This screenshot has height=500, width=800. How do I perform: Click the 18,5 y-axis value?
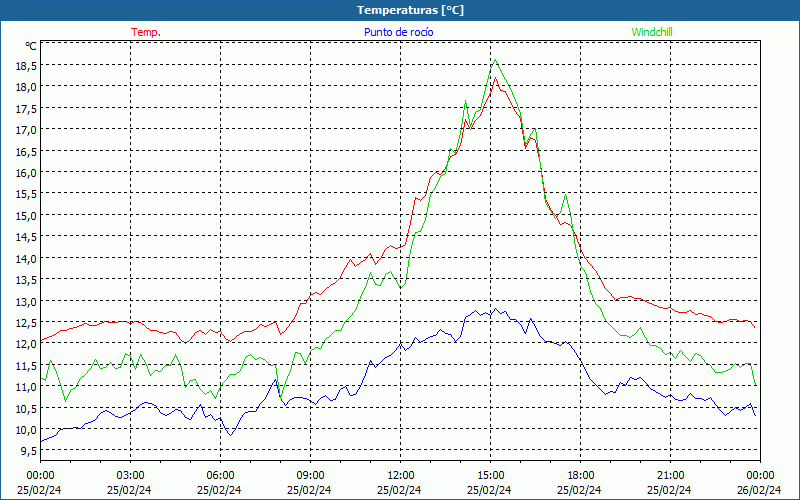[x=27, y=65]
